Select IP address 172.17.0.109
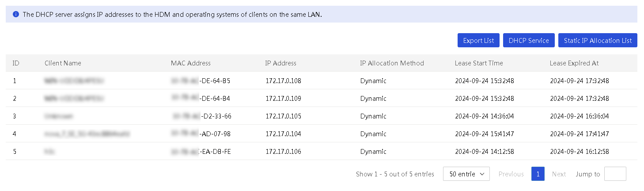This screenshot has width=644, height=191. pos(283,99)
